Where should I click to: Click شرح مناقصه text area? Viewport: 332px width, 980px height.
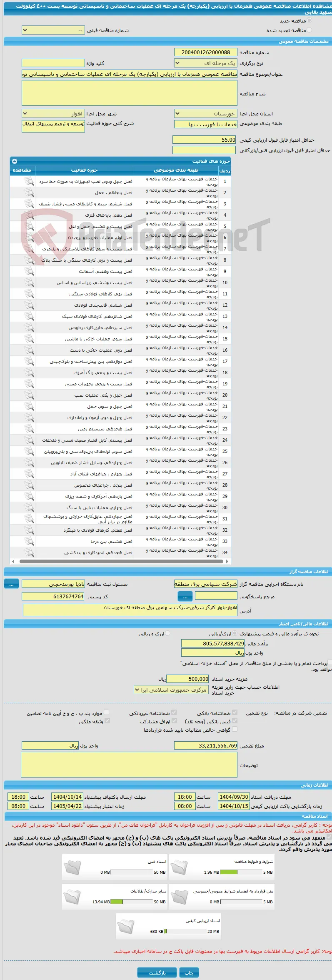pyautogui.click(x=130, y=93)
